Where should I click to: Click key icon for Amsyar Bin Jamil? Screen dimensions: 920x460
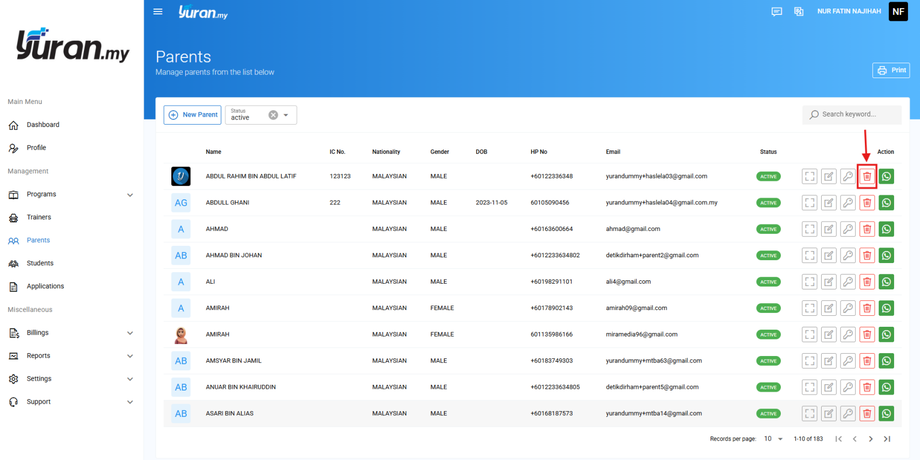848,361
